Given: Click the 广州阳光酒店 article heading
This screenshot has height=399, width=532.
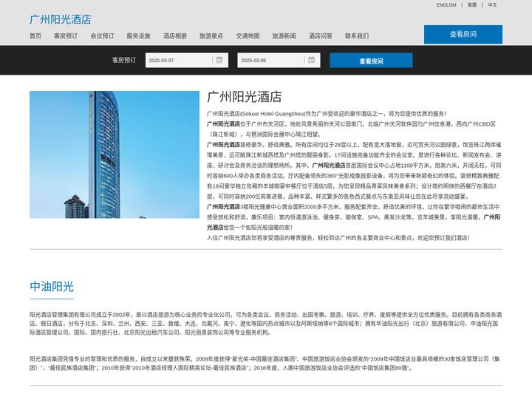Looking at the screenshot, I should [245, 97].
